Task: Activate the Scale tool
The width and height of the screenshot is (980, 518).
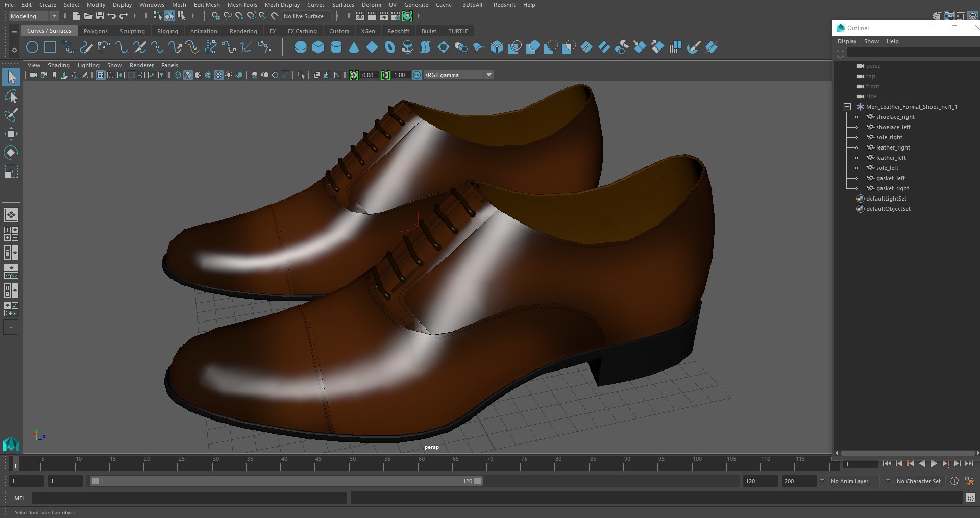Action: point(11,171)
